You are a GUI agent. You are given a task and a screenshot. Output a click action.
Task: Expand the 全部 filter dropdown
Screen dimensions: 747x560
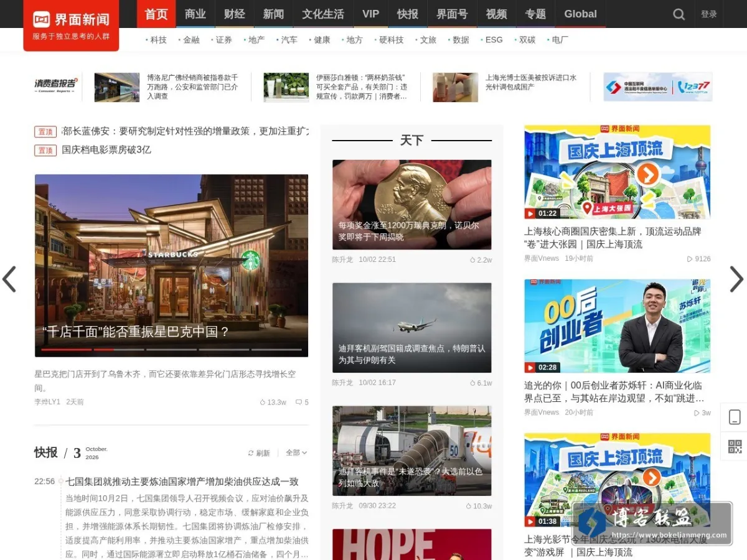[296, 453]
